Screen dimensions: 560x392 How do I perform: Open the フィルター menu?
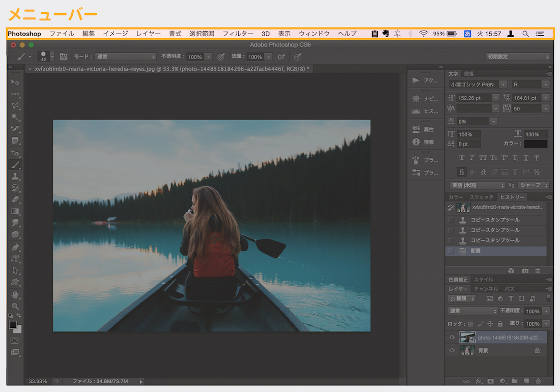(x=238, y=34)
